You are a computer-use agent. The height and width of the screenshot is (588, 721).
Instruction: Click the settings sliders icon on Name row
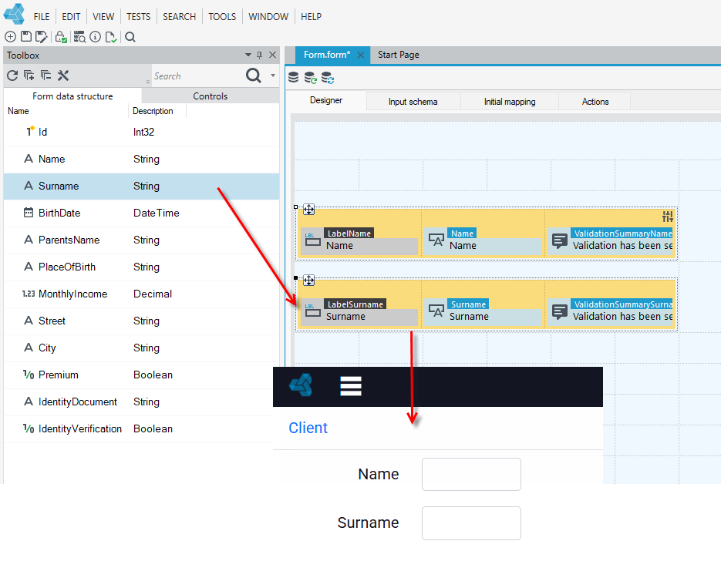[x=668, y=216]
